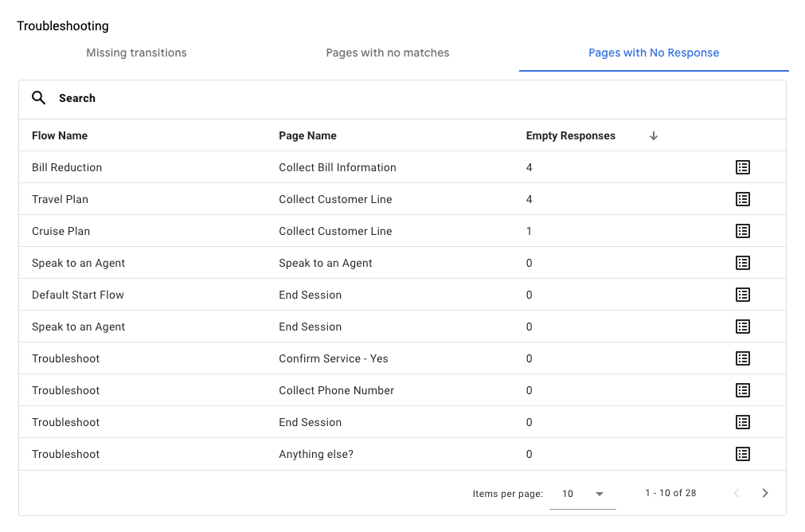The image size is (805, 532).
Task: Open details for Confirm Service - Yes row
Action: [x=743, y=358]
